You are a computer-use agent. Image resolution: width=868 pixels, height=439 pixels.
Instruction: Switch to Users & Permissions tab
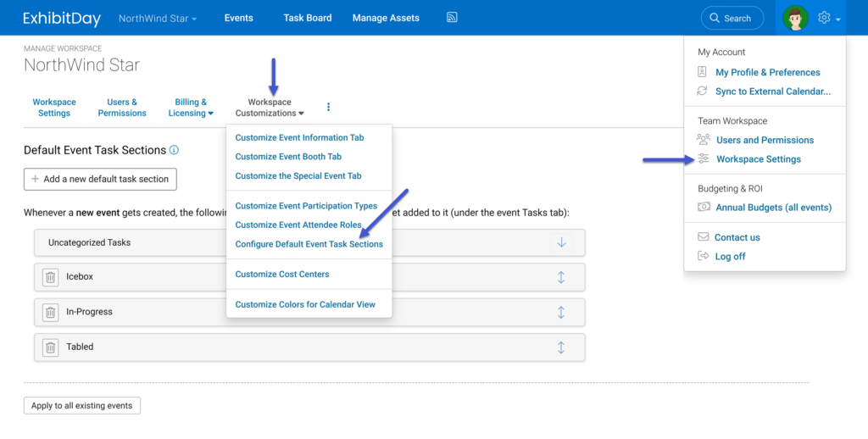[122, 108]
